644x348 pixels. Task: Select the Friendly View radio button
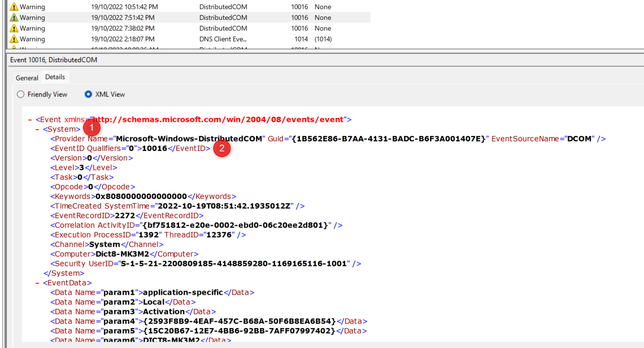(x=20, y=94)
